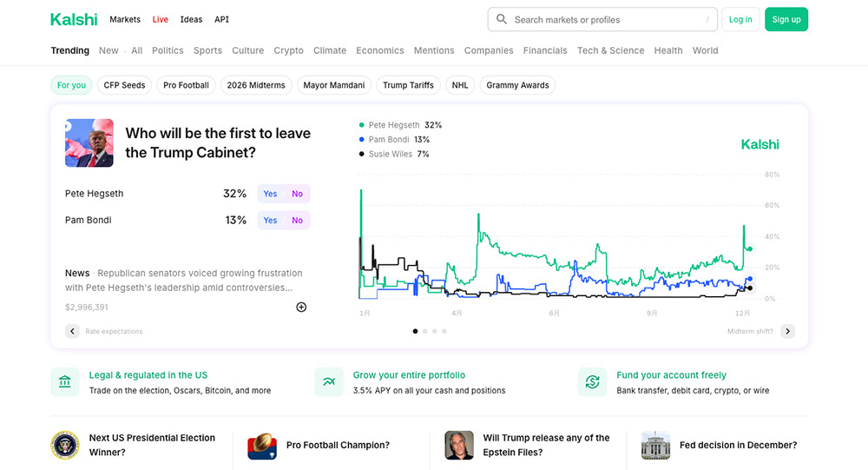Click the search magnifier icon
The image size is (868, 470).
[502, 19]
